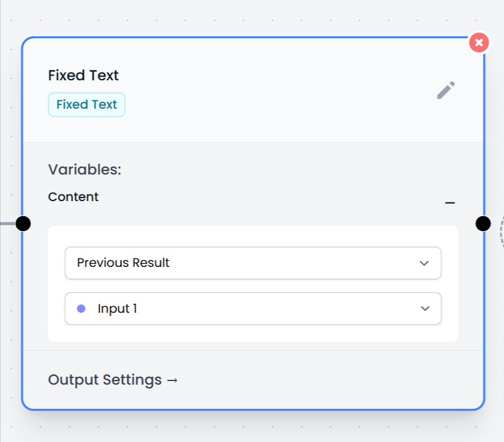Collapse Content section with minus icon

(450, 203)
